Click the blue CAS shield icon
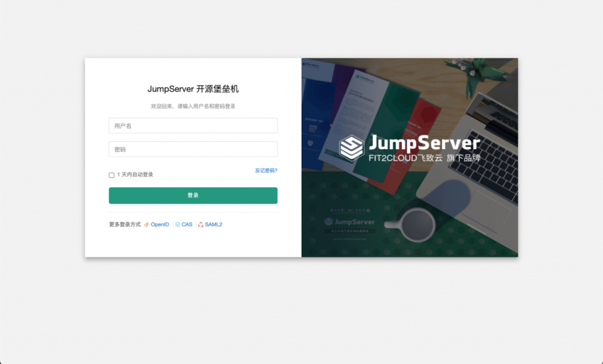 [178, 224]
